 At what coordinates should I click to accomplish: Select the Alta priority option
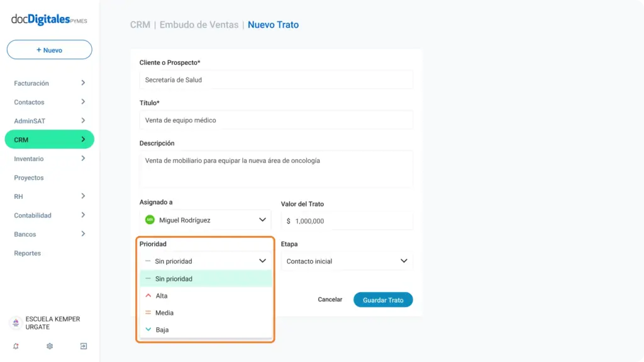pyautogui.click(x=206, y=296)
